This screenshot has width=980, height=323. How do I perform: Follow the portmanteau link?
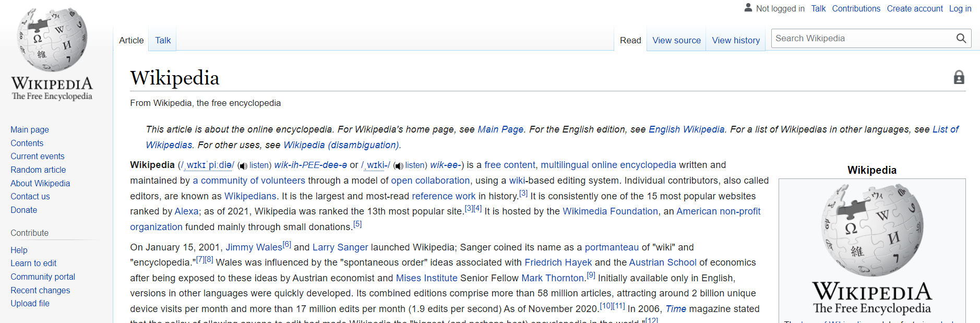coord(612,247)
